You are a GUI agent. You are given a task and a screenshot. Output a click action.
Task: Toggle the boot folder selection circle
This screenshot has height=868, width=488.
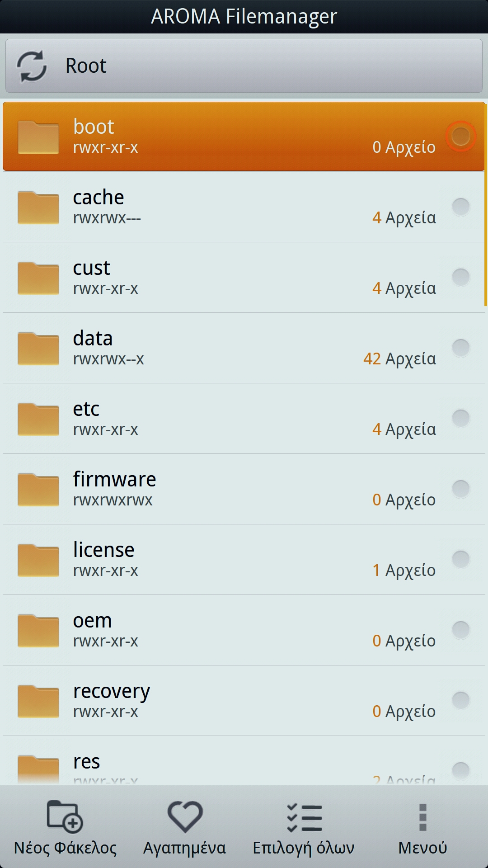coord(460,136)
